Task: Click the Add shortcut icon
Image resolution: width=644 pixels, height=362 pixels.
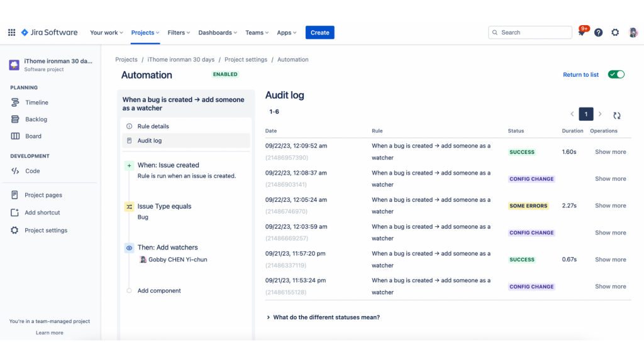Action: [15, 212]
